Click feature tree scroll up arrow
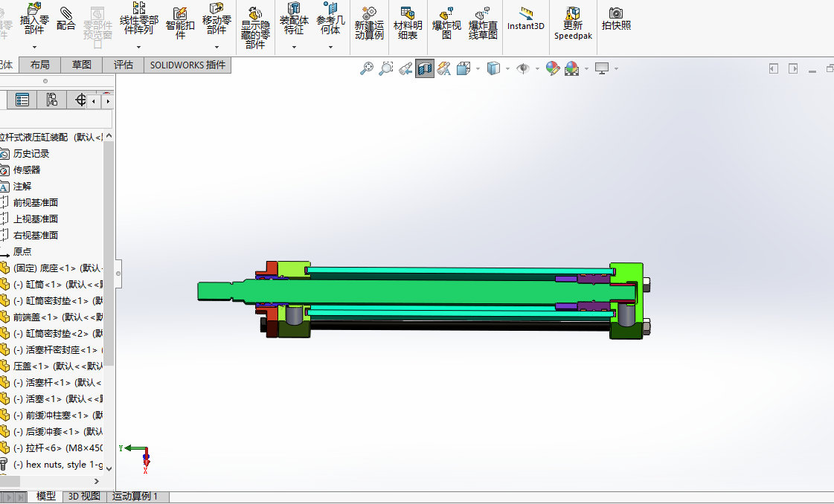The width and height of the screenshot is (834, 504). 109,136
